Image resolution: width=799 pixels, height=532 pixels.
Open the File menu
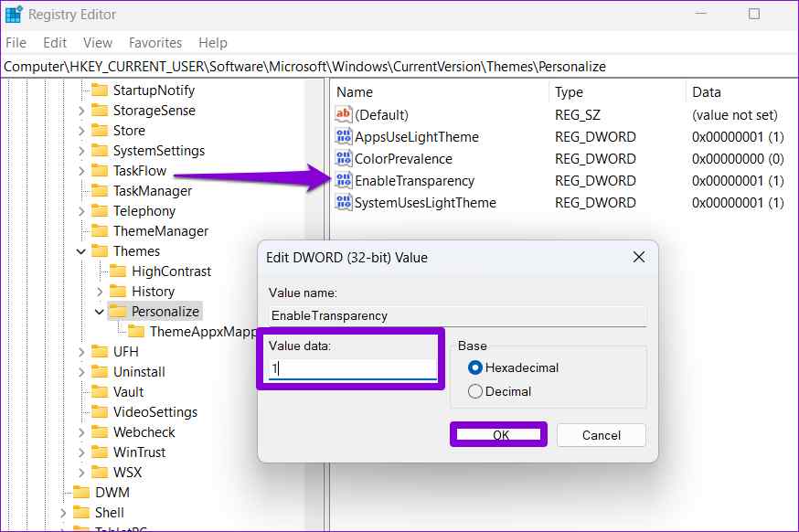[16, 43]
